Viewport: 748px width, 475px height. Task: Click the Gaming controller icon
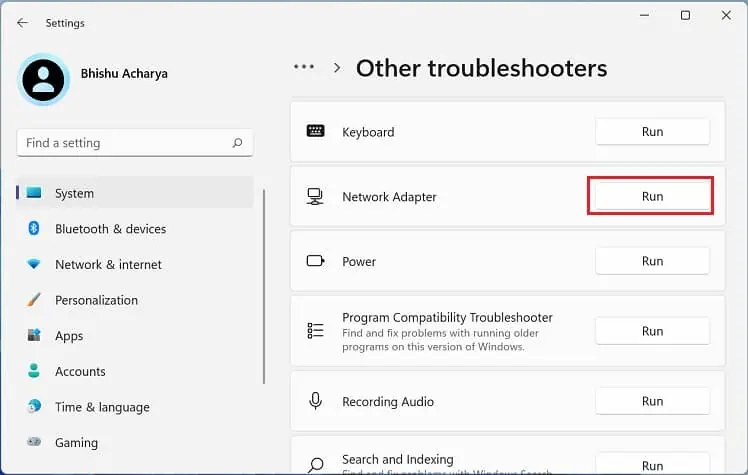(34, 442)
